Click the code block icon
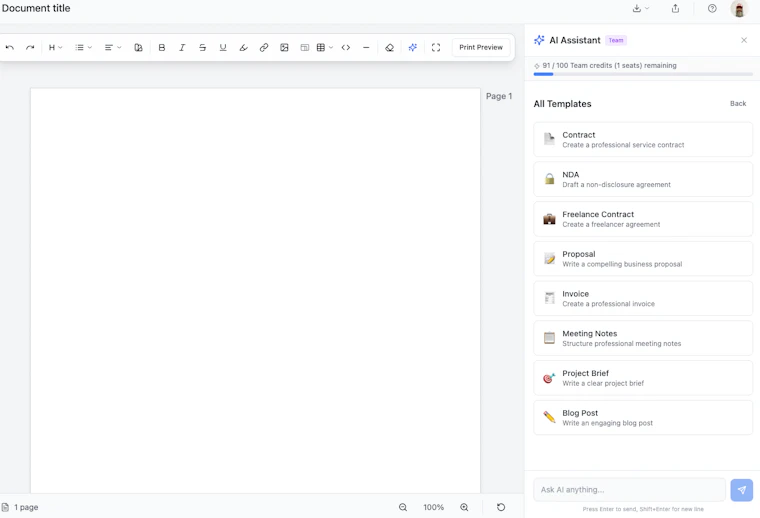The height and width of the screenshot is (518, 760). point(346,47)
